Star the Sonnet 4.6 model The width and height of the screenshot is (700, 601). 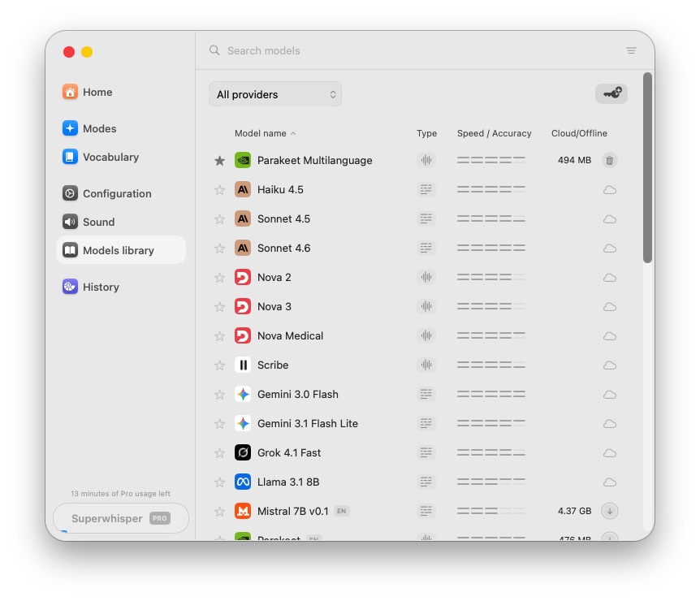click(x=219, y=249)
